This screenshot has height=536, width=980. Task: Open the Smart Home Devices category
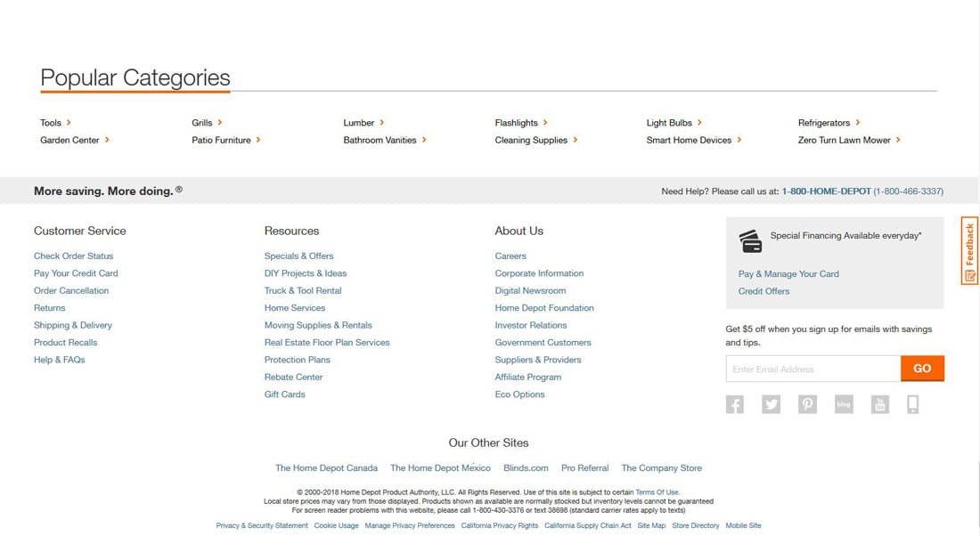[x=689, y=140]
